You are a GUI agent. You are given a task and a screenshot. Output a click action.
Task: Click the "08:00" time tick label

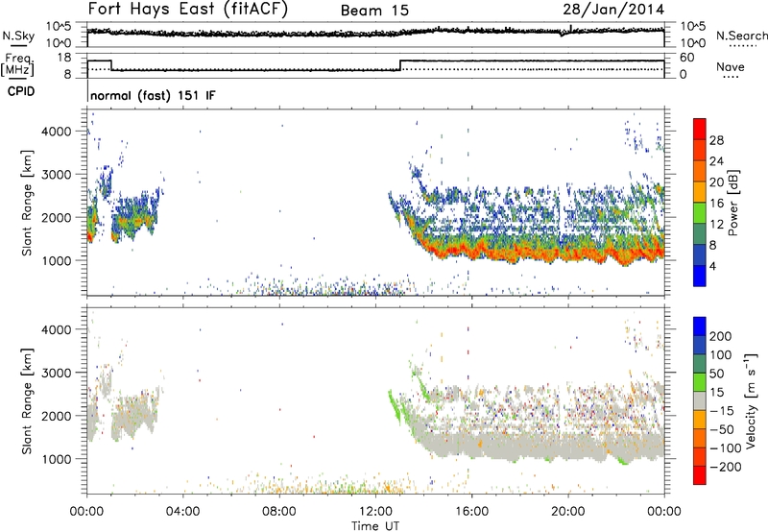tap(279, 512)
